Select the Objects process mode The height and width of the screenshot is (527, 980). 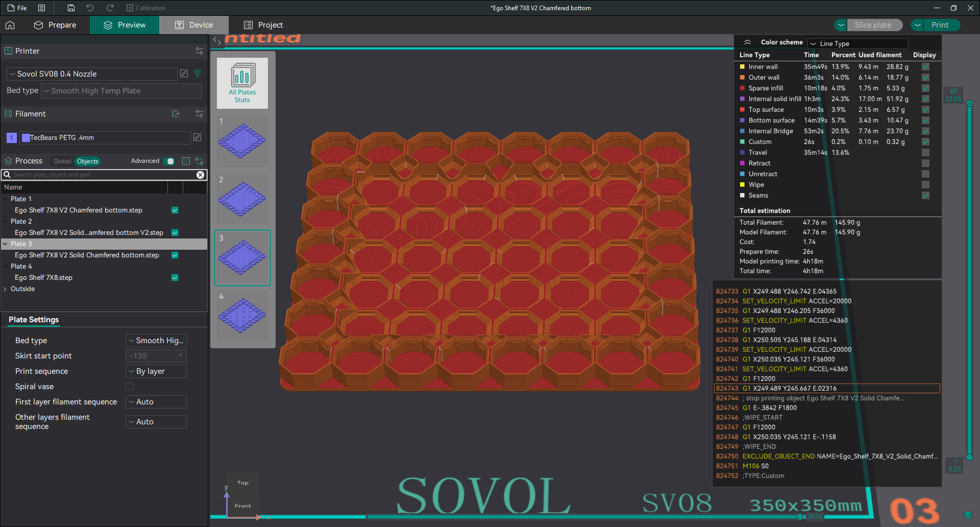tap(88, 161)
